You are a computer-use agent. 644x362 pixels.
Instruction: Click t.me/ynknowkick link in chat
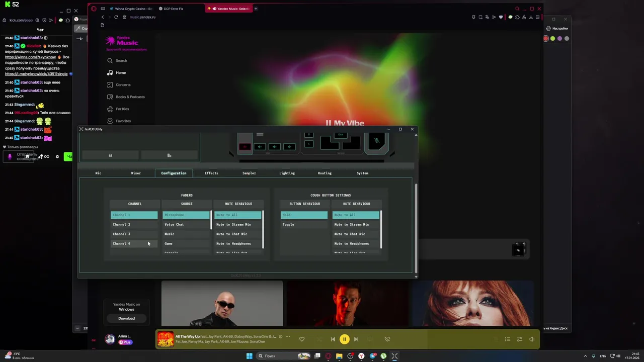point(36,74)
